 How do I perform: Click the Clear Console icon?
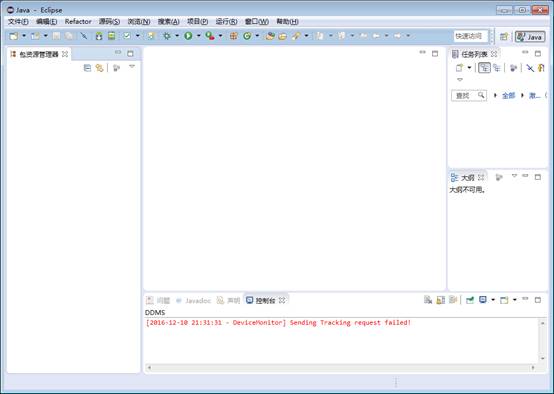428,300
